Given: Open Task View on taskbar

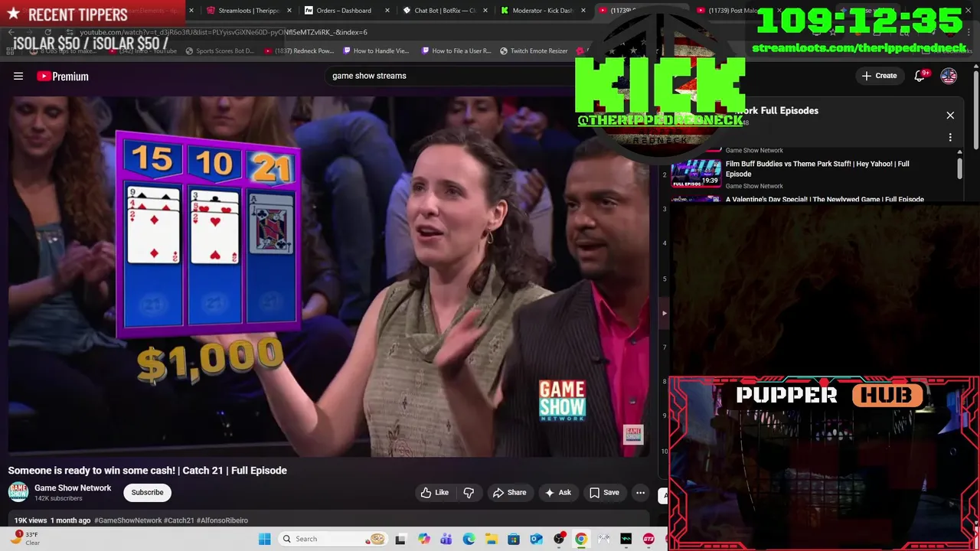Looking at the screenshot, I should click(400, 539).
